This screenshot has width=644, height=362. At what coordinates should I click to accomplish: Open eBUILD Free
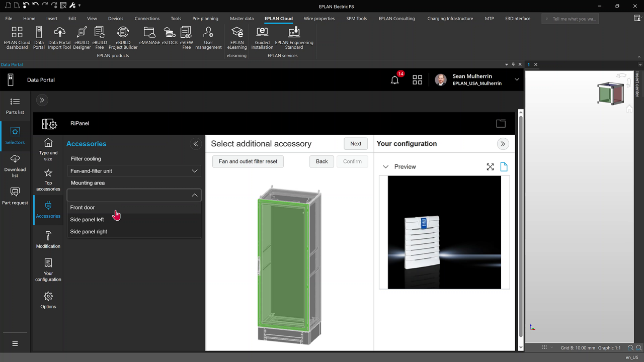pyautogui.click(x=100, y=38)
